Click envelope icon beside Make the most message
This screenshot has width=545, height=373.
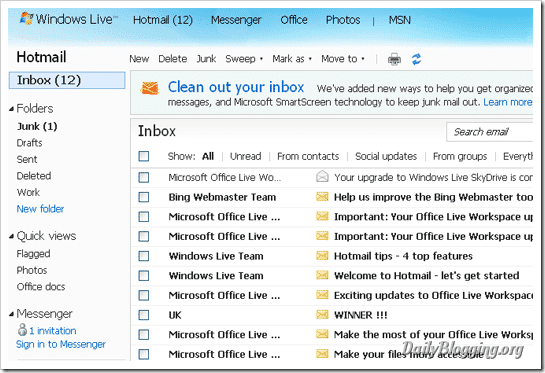point(322,334)
